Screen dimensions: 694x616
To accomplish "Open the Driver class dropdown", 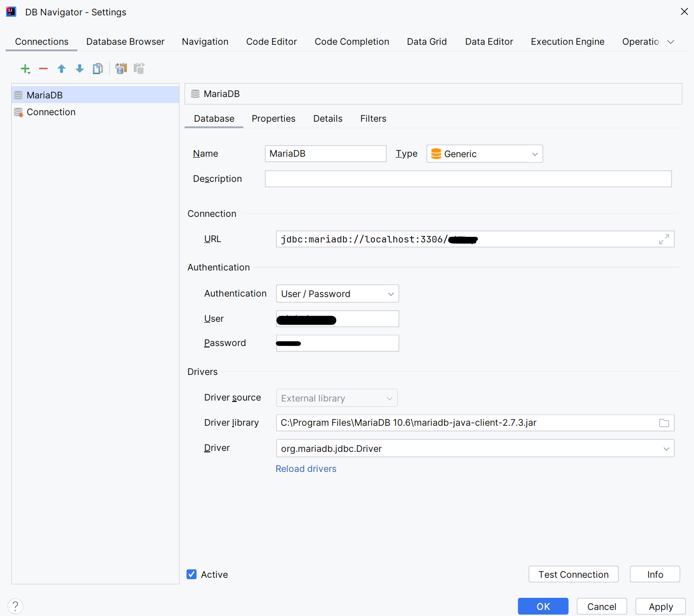I will click(475, 449).
